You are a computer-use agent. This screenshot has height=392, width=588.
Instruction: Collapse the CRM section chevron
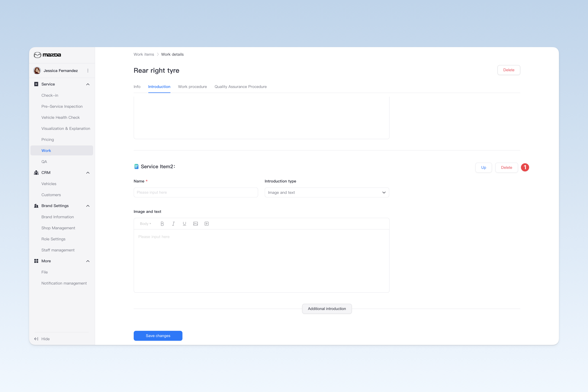(88, 173)
